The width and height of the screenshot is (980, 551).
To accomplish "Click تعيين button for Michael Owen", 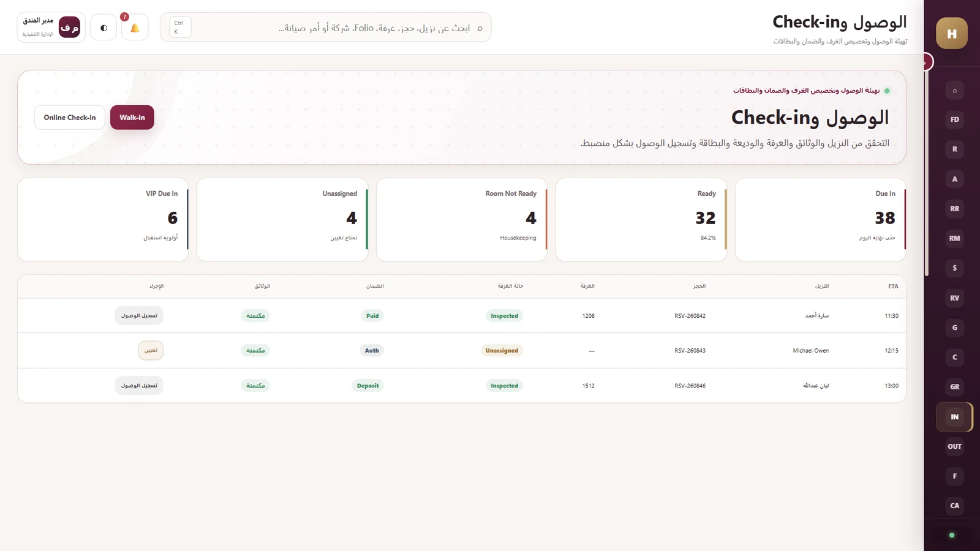I will click(151, 350).
